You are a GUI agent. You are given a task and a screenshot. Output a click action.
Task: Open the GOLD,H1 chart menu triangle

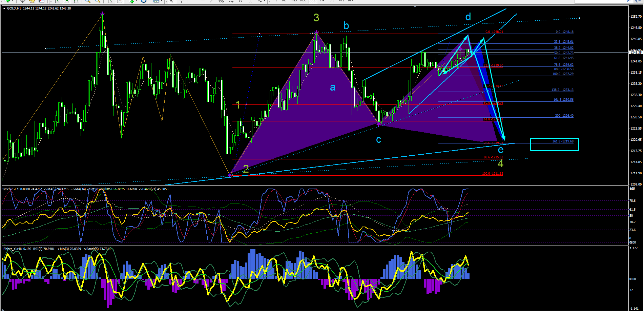point(4,8)
